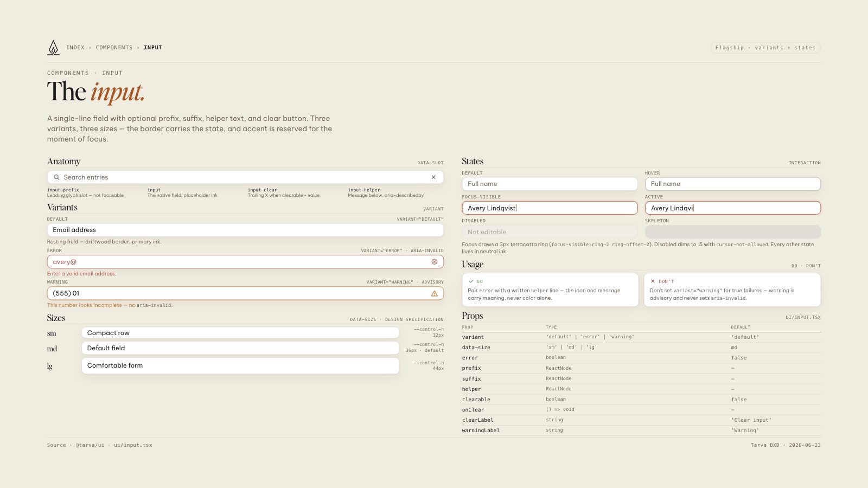Viewport: 868px width, 488px height.
Task: Clear the Search entries field with X
Action: click(x=433, y=177)
